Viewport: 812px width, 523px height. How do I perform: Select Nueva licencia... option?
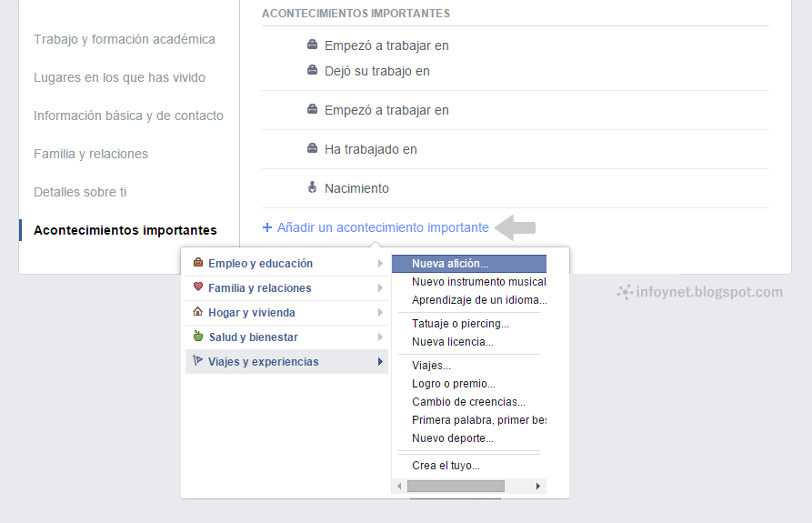(x=469, y=342)
